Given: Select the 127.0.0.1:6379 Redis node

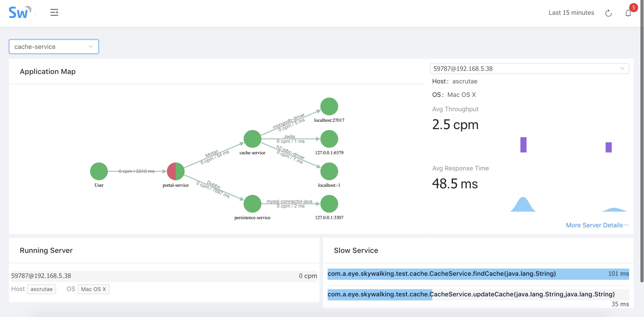Looking at the screenshot, I should point(329,139).
